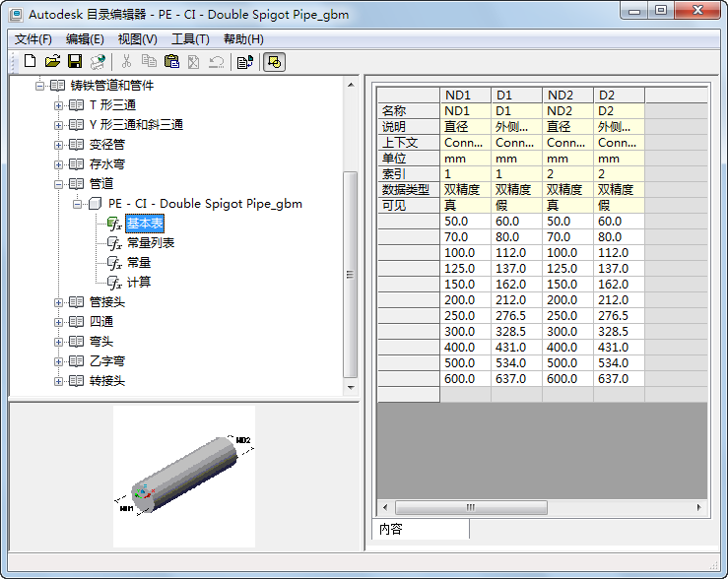Click the book icon beside 管道
The width and height of the screenshot is (728, 579).
(76, 184)
